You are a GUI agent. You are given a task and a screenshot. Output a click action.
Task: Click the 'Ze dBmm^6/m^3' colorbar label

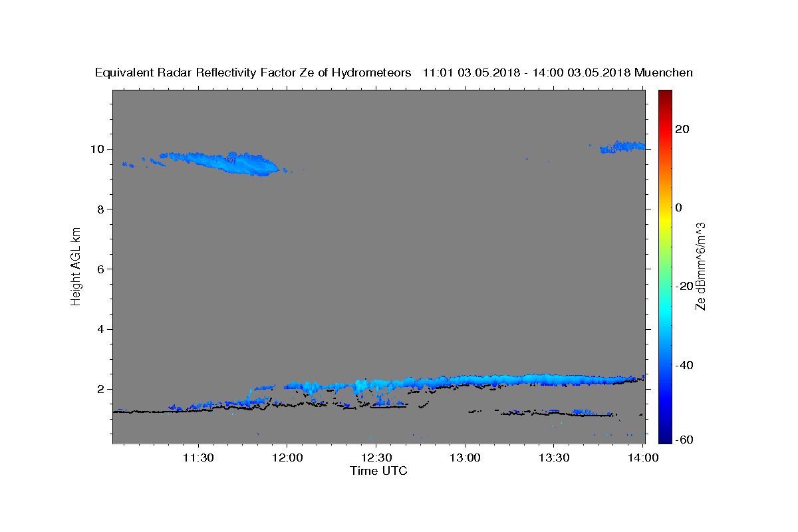tap(700, 266)
